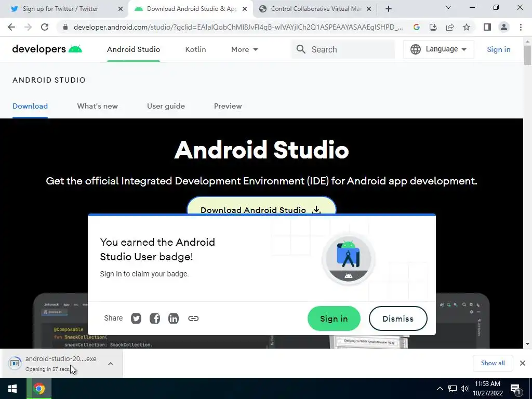532x399 pixels.
Task: Share the badge on Twitter
Action: pos(136,318)
